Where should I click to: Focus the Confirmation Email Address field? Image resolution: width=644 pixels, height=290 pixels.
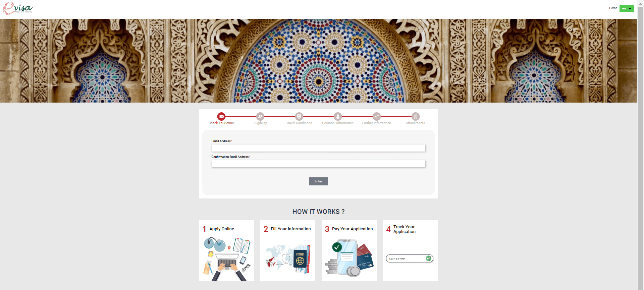[x=318, y=164]
